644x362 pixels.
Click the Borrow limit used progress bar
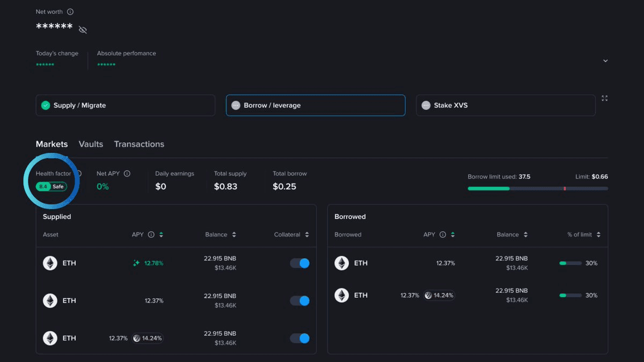click(x=538, y=189)
